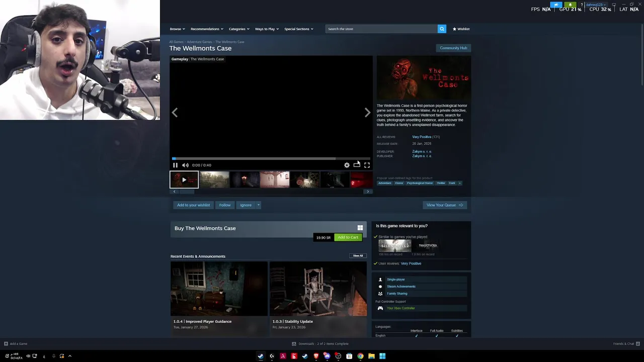Show hidden system tray icons chevron
The width and height of the screenshot is (644, 362).
(69, 356)
